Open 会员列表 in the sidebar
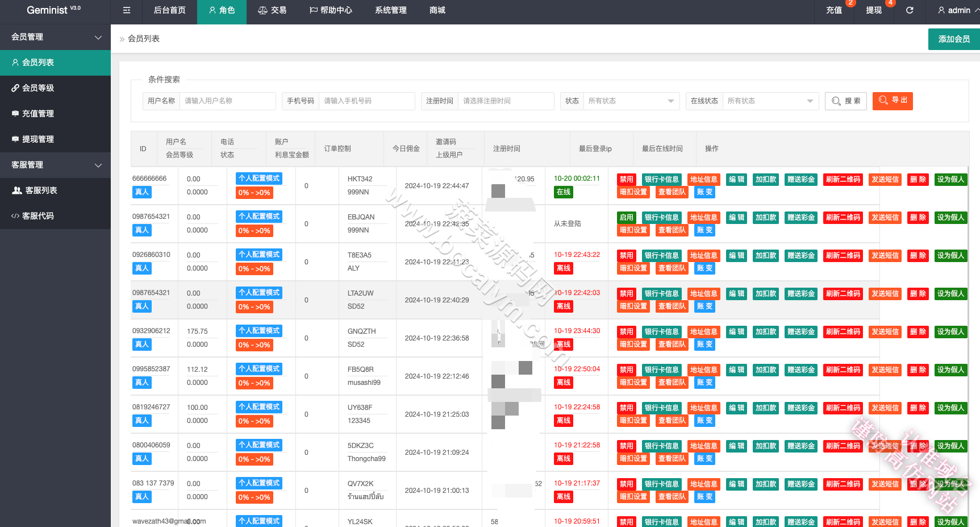 [55, 63]
